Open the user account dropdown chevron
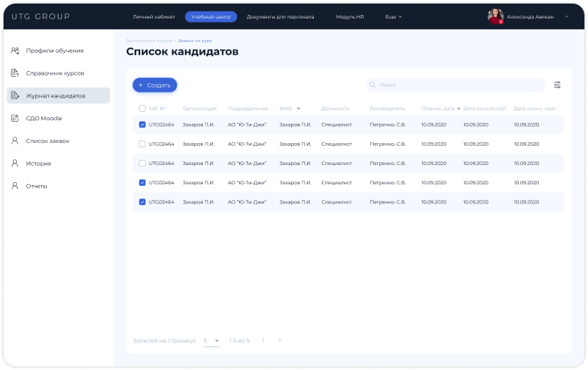This screenshot has height=370, width=588. (567, 16)
